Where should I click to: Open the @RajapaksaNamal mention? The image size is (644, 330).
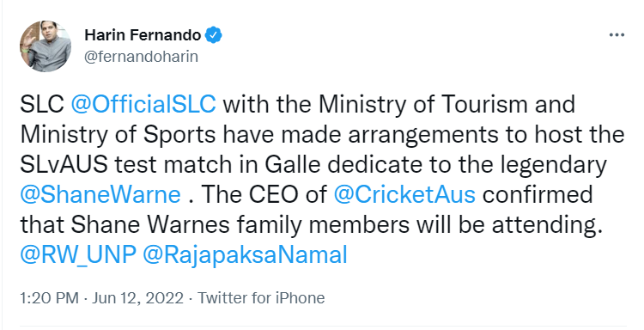[245, 255]
